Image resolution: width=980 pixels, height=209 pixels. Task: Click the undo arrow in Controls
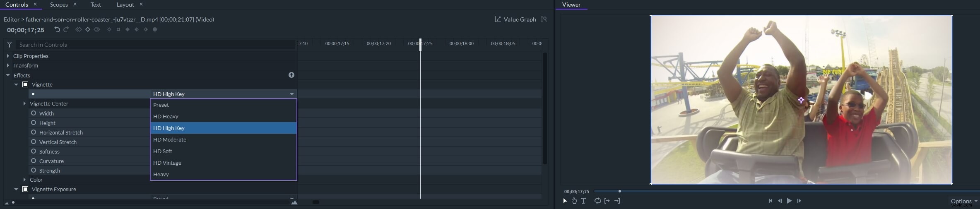tap(57, 29)
